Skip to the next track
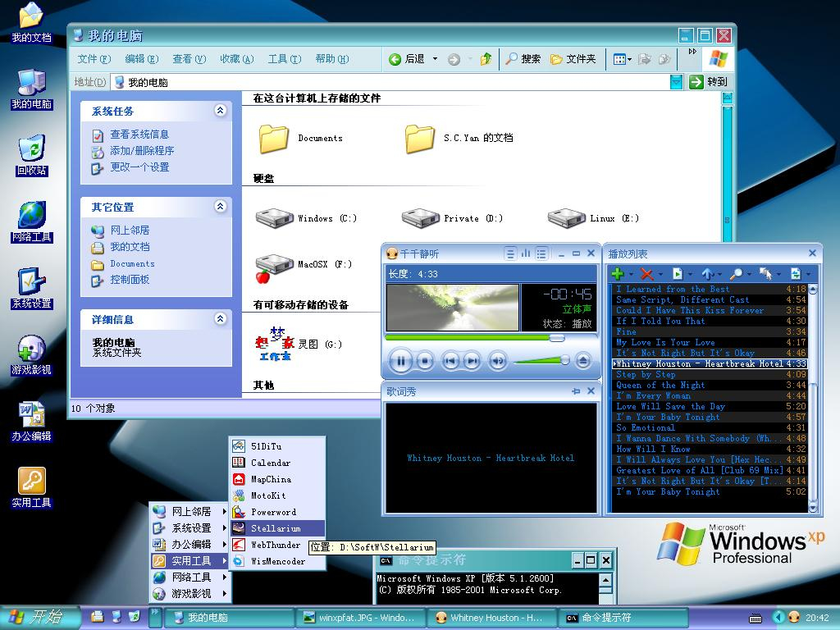 [472, 360]
